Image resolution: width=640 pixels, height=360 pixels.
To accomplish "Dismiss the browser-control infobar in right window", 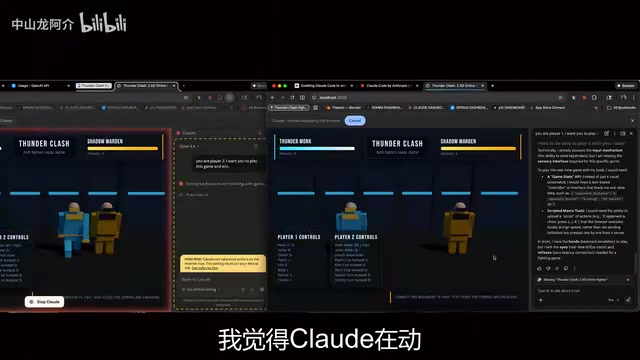I will [633, 121].
